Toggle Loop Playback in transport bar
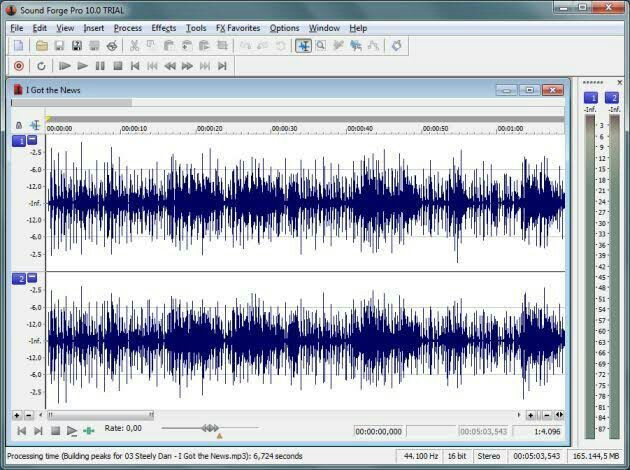 pyautogui.click(x=41, y=66)
